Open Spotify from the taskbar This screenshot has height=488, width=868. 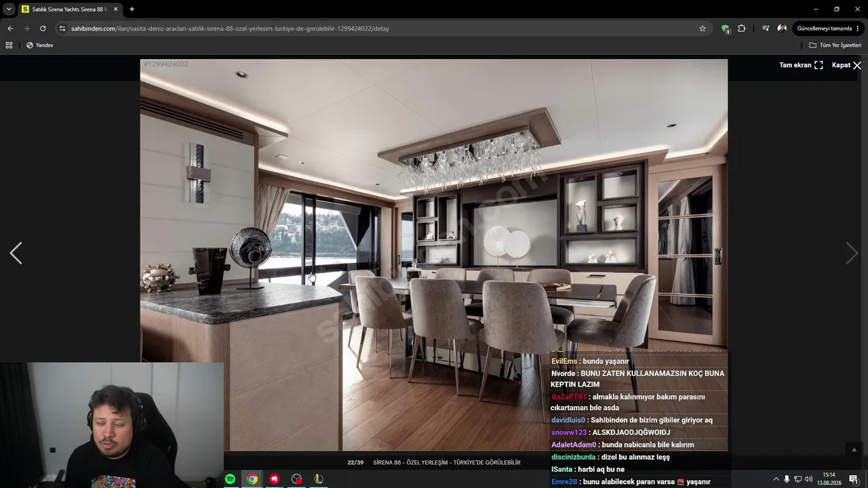click(x=230, y=479)
